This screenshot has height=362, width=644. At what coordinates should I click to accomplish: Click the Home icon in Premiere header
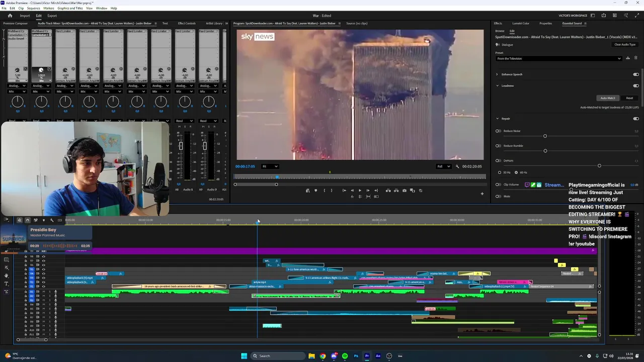tap(10, 16)
